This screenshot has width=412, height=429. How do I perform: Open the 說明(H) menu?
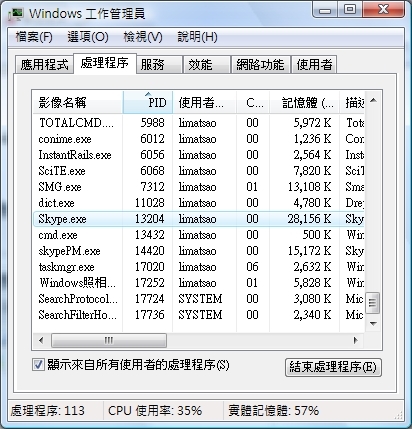[197, 37]
